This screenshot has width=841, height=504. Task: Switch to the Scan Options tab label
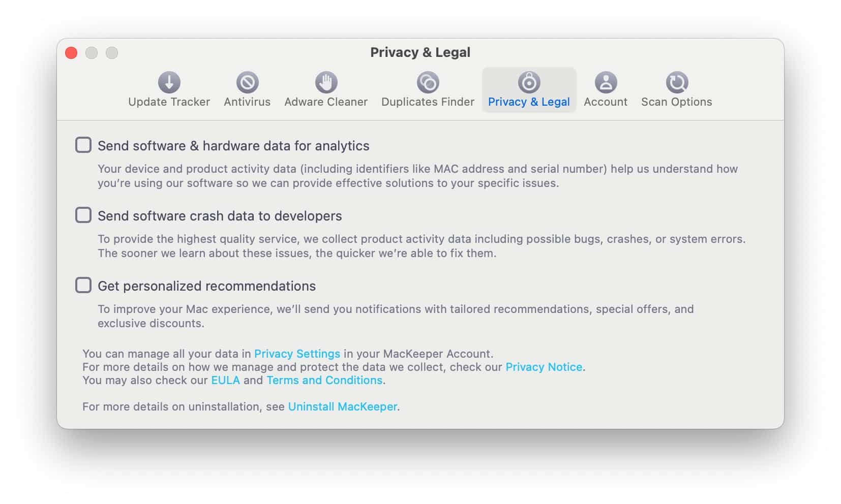pos(676,102)
